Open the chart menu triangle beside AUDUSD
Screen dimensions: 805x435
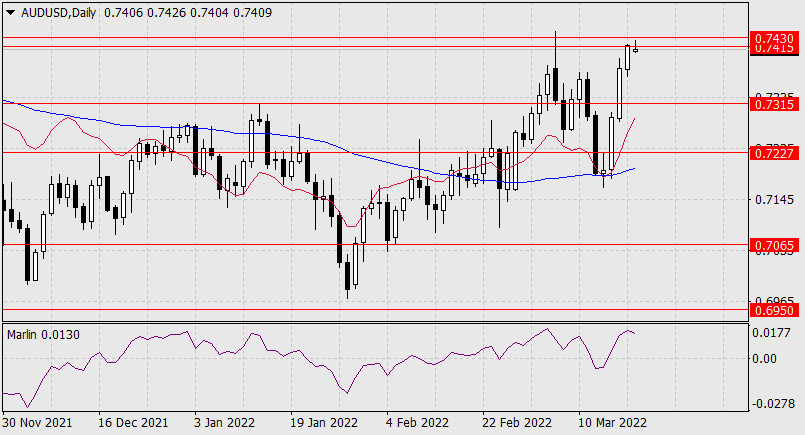(10, 13)
